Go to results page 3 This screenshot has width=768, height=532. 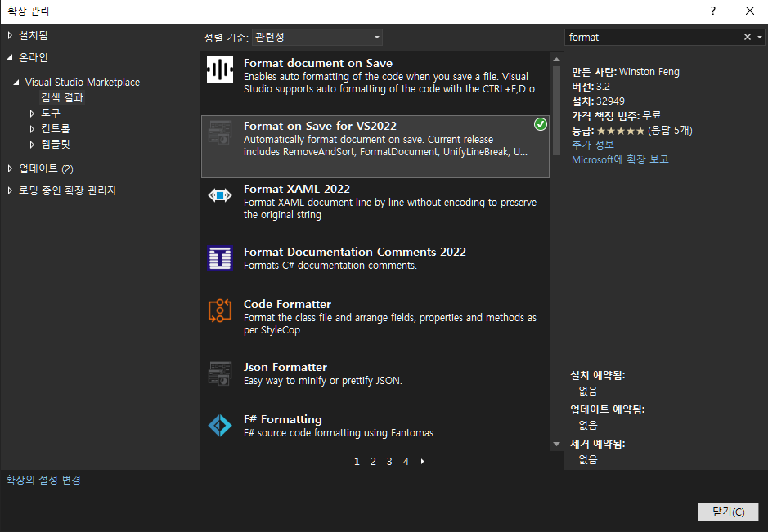click(389, 461)
